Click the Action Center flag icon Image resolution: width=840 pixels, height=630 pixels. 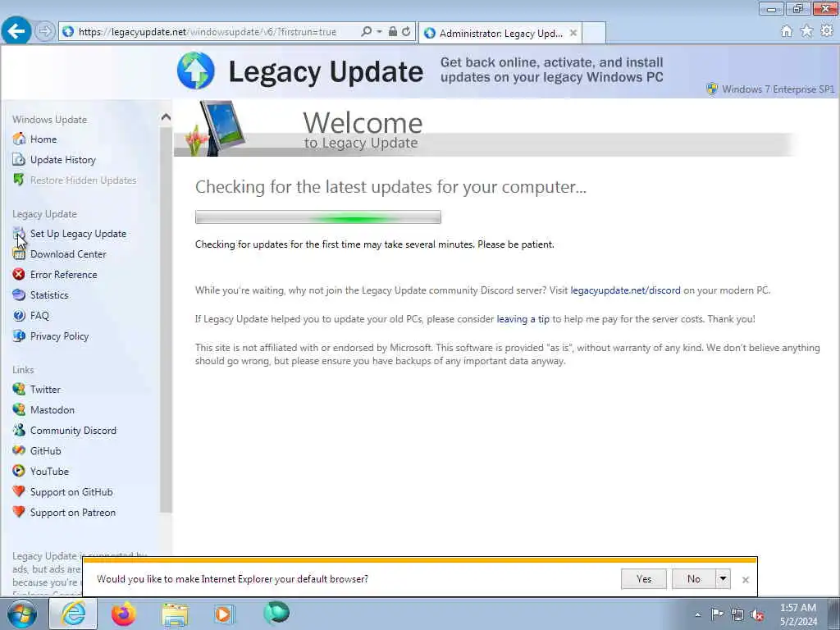pos(717,614)
